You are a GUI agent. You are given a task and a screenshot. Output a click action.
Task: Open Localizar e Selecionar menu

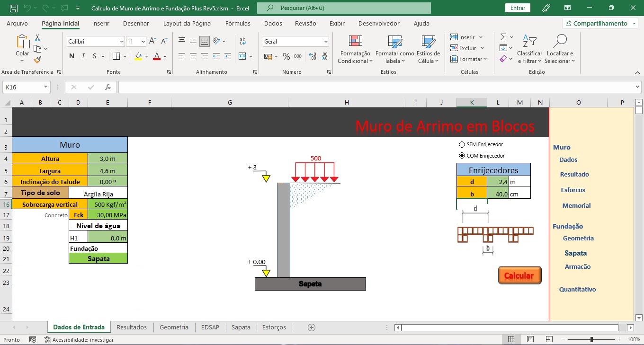tap(560, 50)
